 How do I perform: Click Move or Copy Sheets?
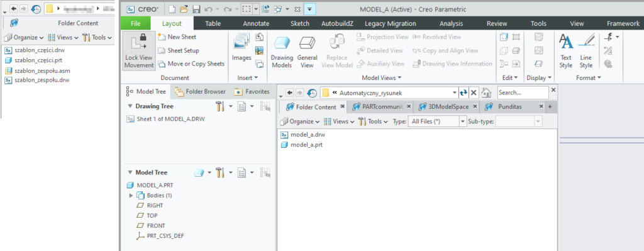(191, 64)
